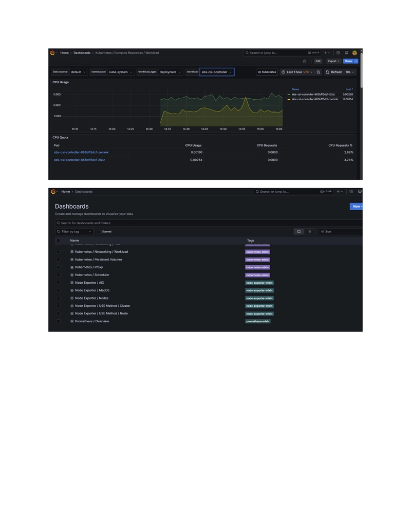Viewport: 411px width, 532px height.
Task: Switch to folder view icon
Action: 299,232
